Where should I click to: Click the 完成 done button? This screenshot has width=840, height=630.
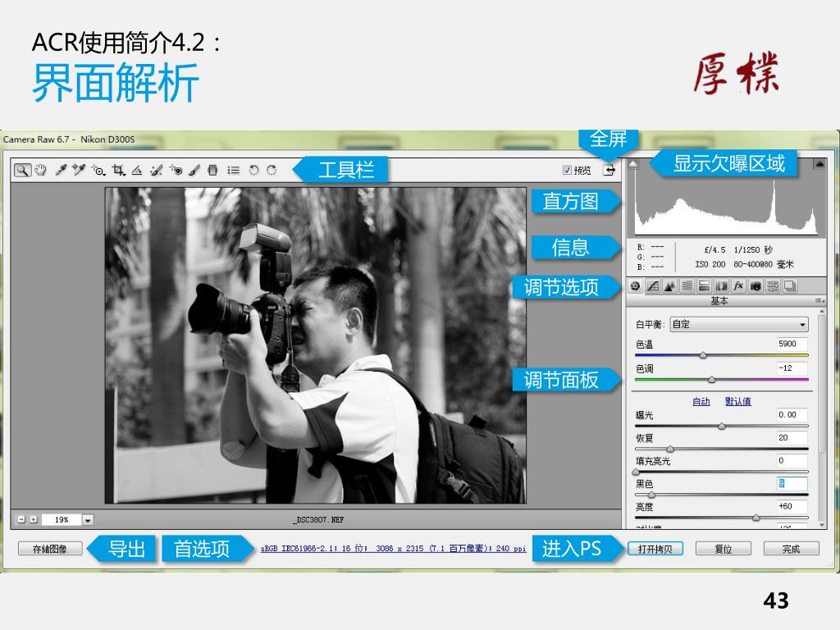click(x=791, y=549)
